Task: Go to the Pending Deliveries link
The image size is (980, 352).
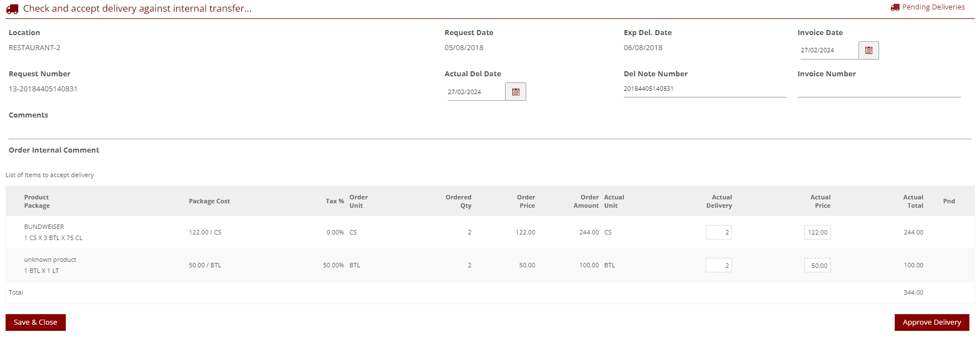Action: (x=933, y=7)
